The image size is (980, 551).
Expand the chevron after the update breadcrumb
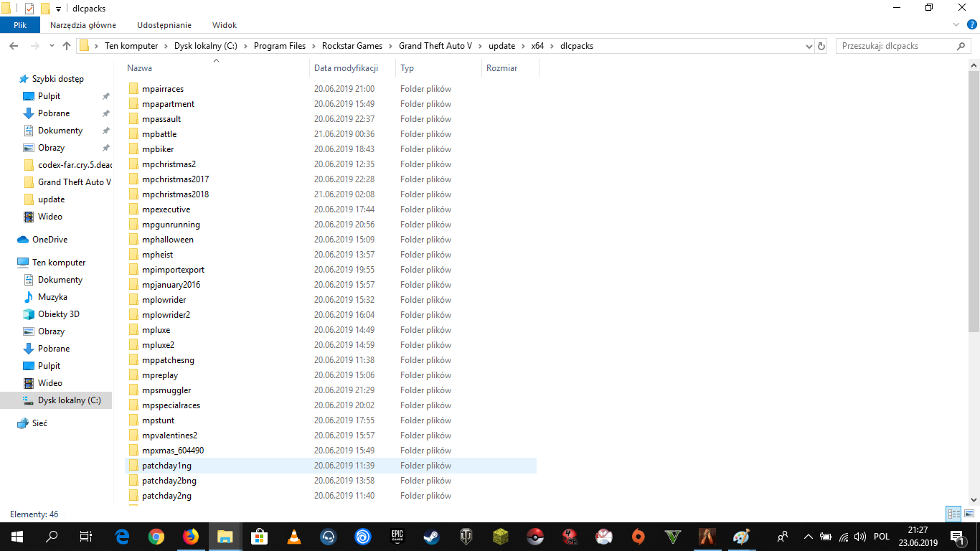[523, 46]
